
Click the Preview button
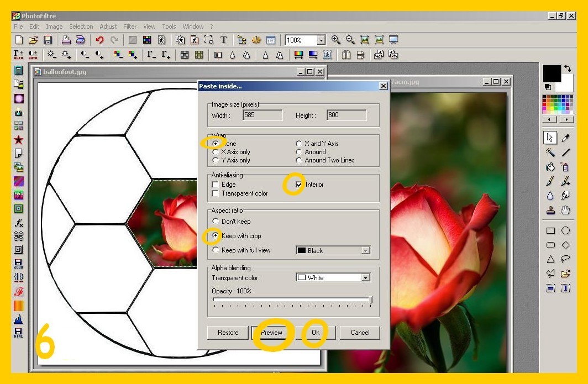[x=271, y=333]
